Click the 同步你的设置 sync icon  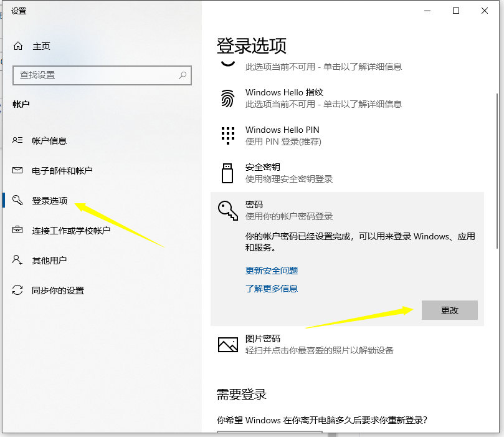coord(17,289)
